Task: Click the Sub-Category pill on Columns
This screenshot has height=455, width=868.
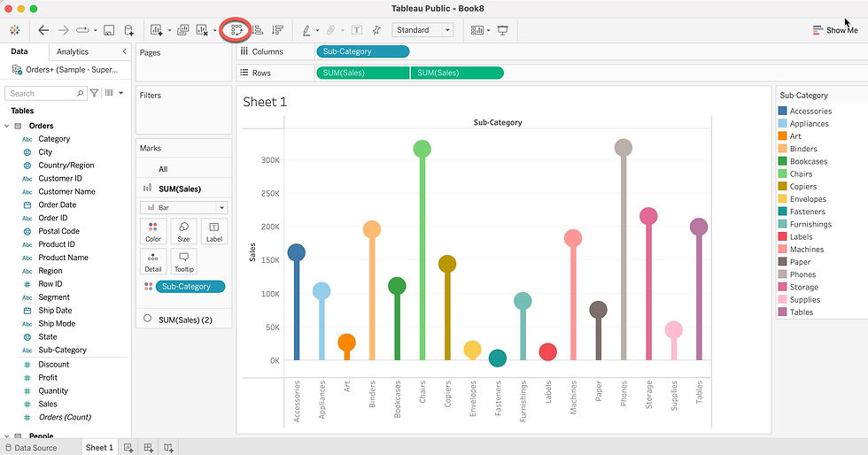Action: 362,51
